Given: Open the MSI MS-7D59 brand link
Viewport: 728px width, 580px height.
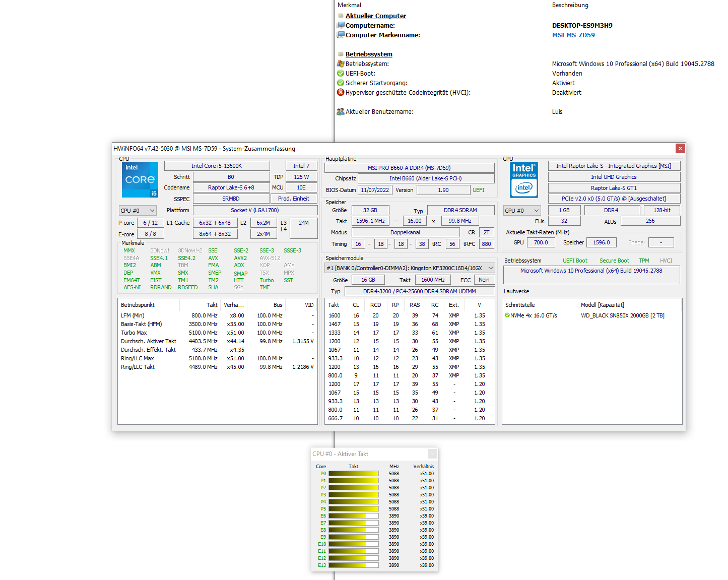Looking at the screenshot, I should (x=573, y=35).
